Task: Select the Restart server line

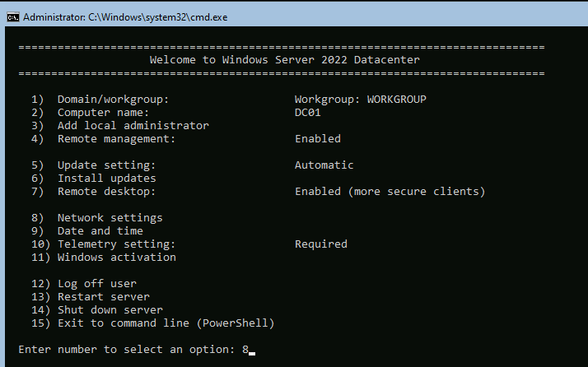Action: [x=103, y=297]
